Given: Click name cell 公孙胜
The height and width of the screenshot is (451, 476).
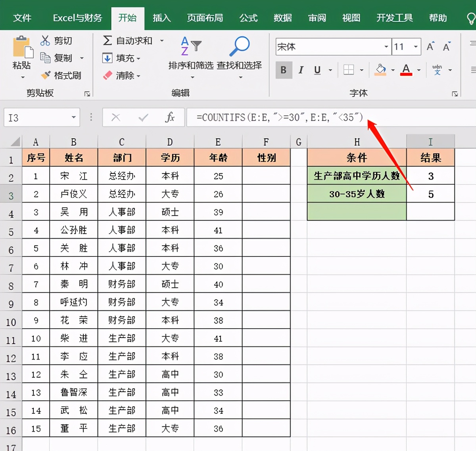Looking at the screenshot, I should tap(74, 230).
